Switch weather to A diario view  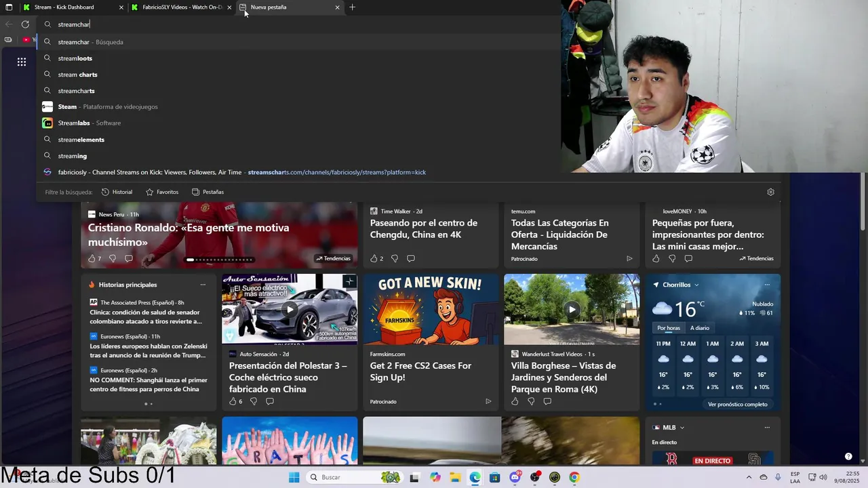pyautogui.click(x=700, y=328)
